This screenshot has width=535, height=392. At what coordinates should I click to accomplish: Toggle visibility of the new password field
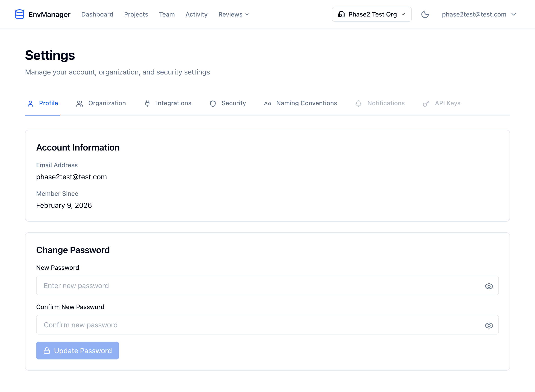pyautogui.click(x=489, y=286)
